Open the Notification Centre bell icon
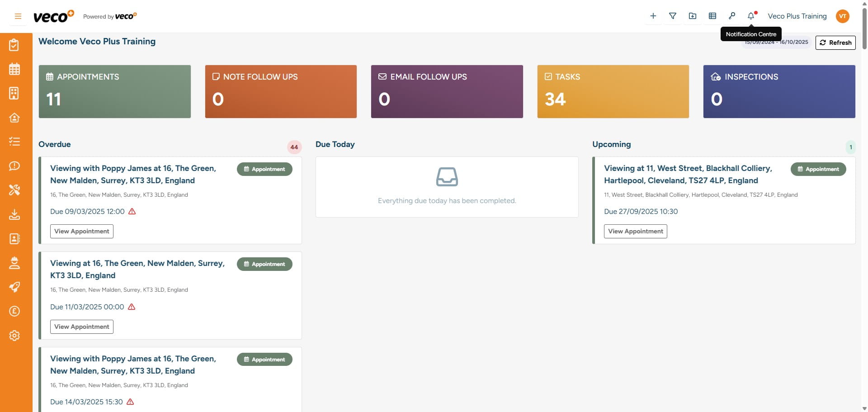868x412 pixels. click(751, 16)
